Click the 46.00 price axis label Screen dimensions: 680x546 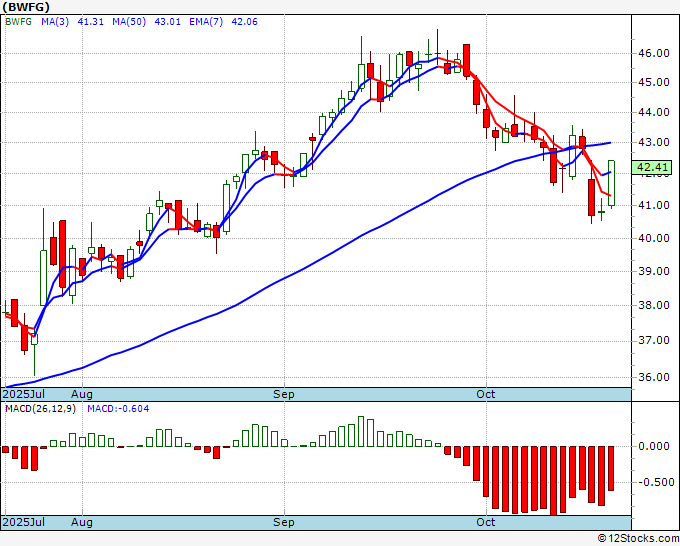tap(654, 53)
